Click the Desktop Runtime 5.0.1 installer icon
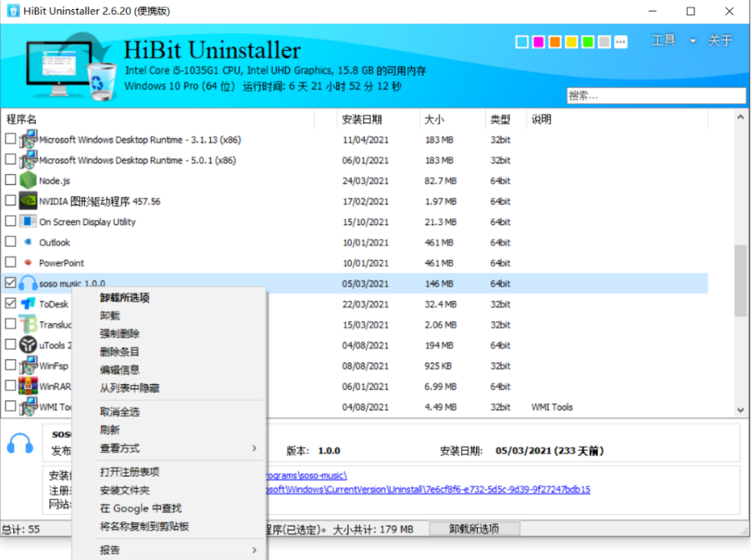Screen dimensions: 752x560 coord(28,160)
